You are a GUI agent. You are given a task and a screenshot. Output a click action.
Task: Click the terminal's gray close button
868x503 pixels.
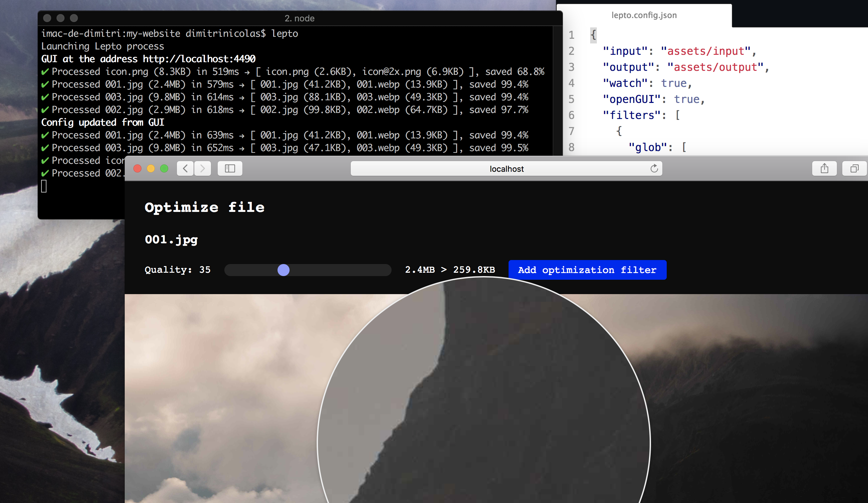pos(47,18)
